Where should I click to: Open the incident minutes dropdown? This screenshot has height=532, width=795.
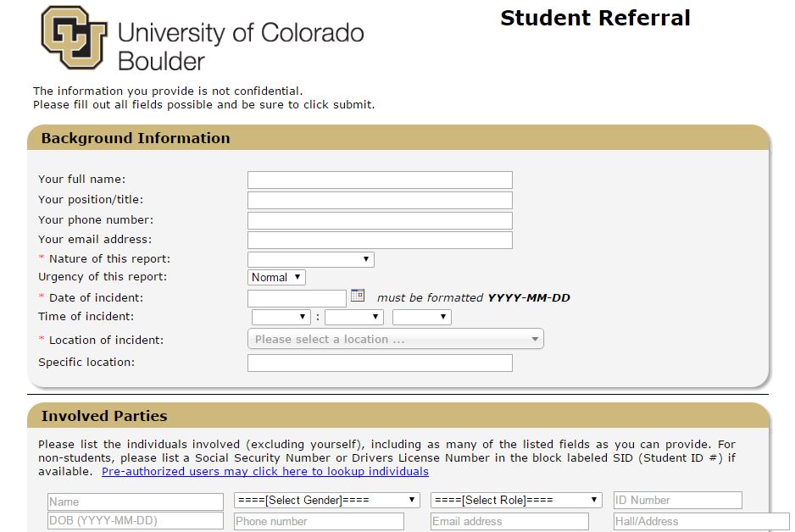pyautogui.click(x=354, y=317)
